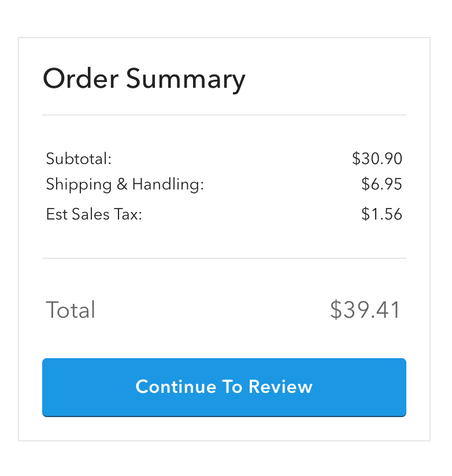Click the Shipping & Handling label

125,185
